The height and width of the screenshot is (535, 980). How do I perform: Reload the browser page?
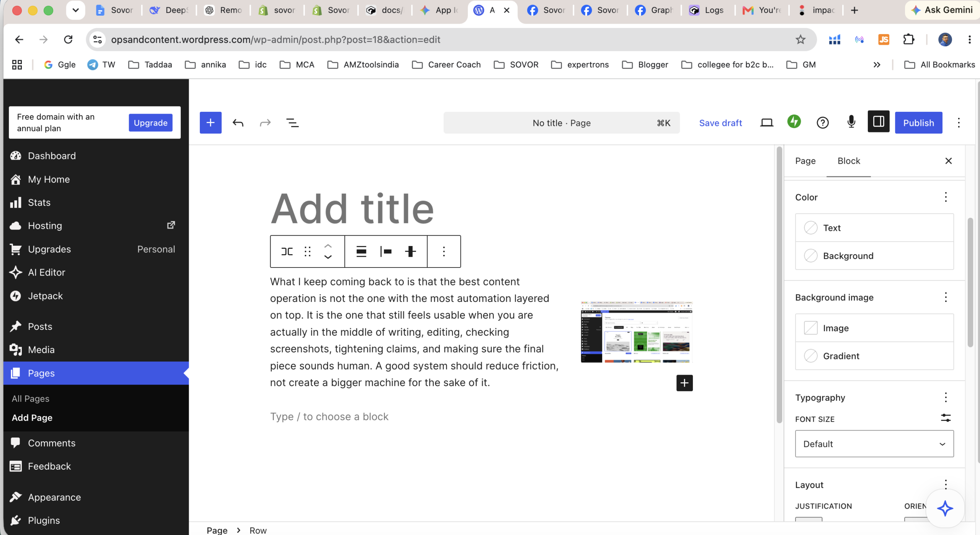(68, 39)
